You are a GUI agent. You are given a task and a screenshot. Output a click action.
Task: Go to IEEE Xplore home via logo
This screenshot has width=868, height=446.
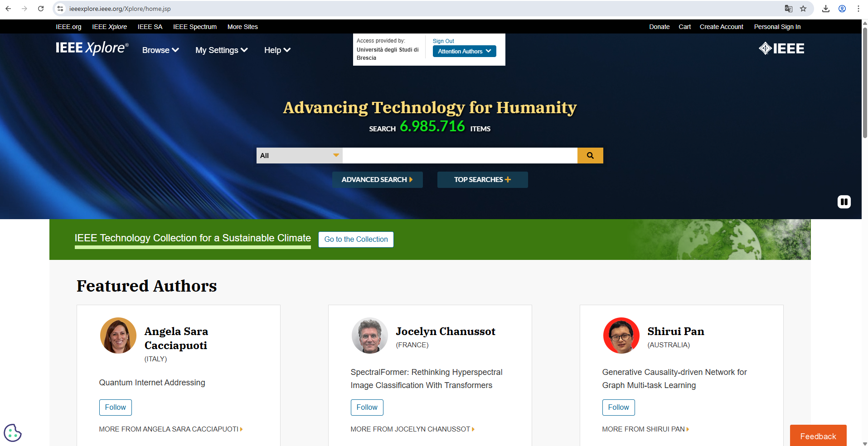click(x=92, y=48)
